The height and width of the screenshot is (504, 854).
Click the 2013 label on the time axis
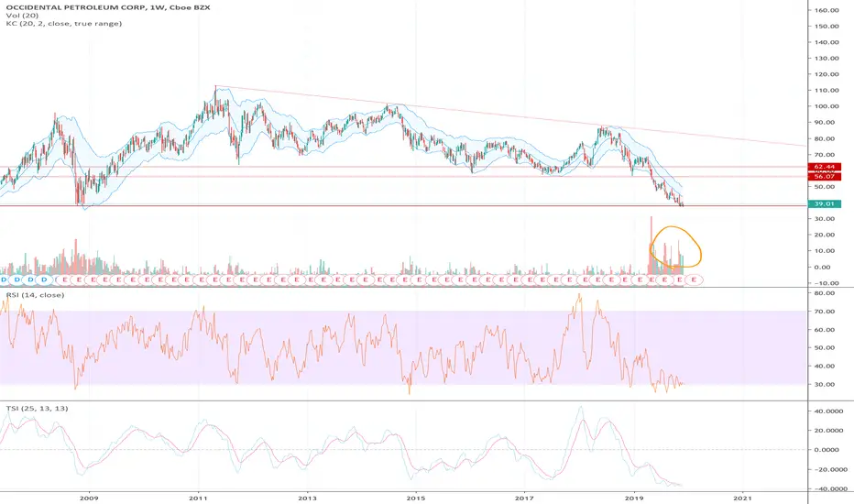pos(307,498)
